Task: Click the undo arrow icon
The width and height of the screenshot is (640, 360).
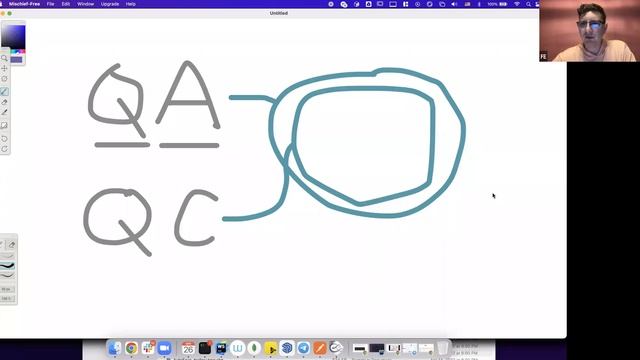Action: coord(4,139)
